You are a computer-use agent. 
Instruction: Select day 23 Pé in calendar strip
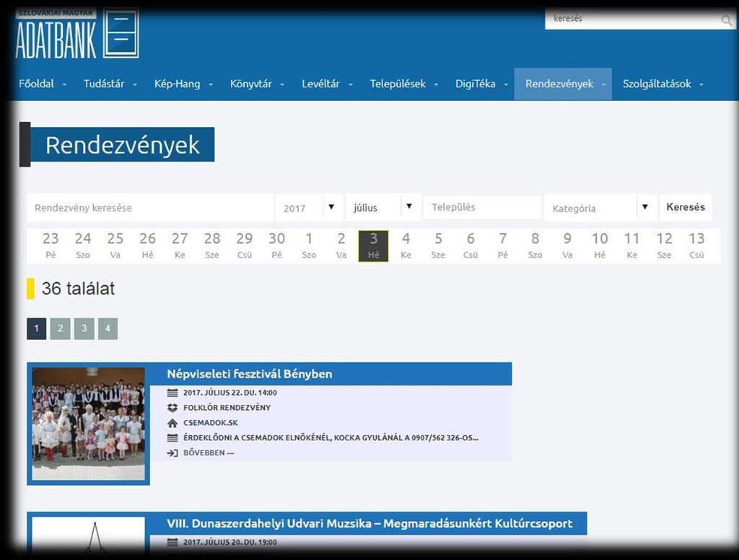(x=51, y=245)
